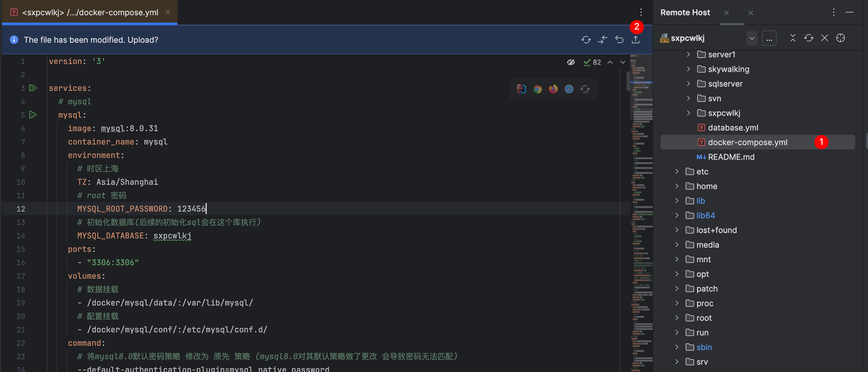Viewport: 868px width, 372px height.
Task: Click the revert changes undo arrow icon
Action: pos(619,40)
